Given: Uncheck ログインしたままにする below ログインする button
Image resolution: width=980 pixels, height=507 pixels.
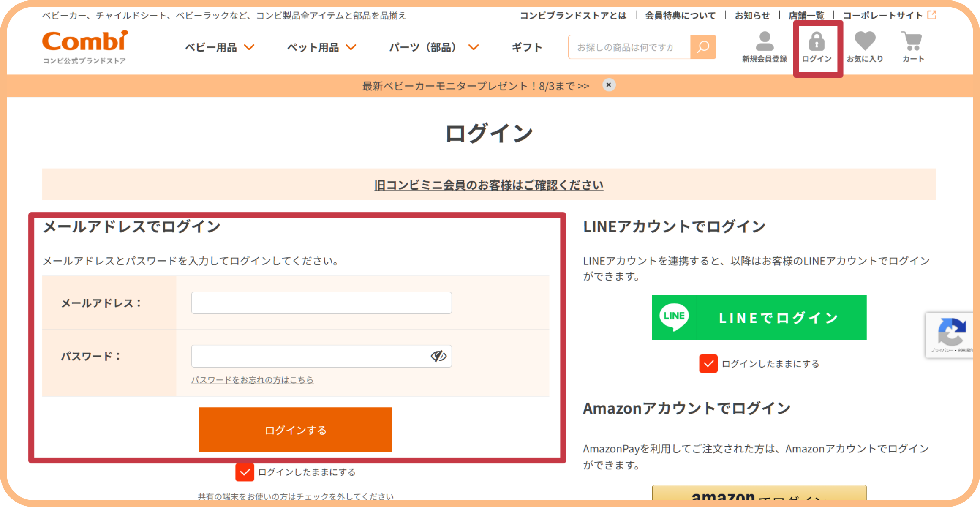Looking at the screenshot, I should [244, 472].
